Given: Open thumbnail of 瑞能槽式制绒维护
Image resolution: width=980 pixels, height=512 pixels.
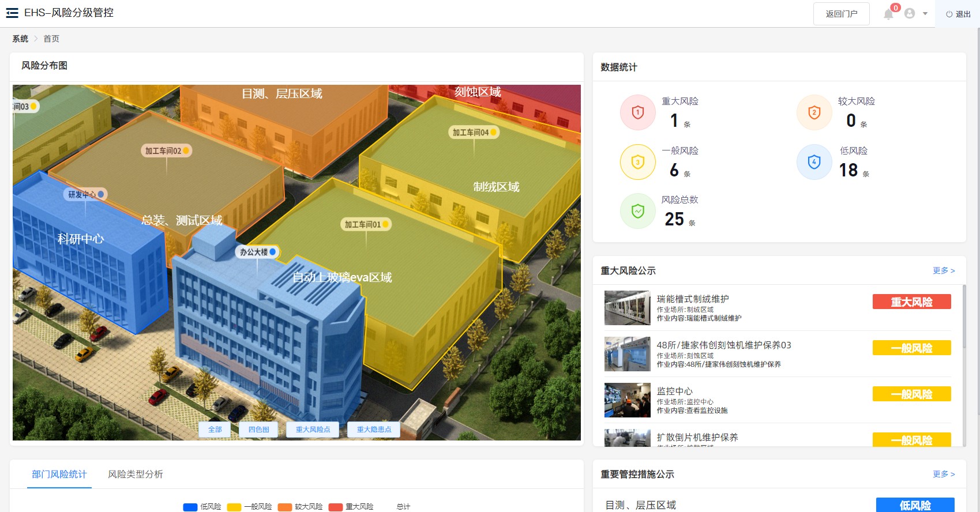Looking at the screenshot, I should pos(628,308).
